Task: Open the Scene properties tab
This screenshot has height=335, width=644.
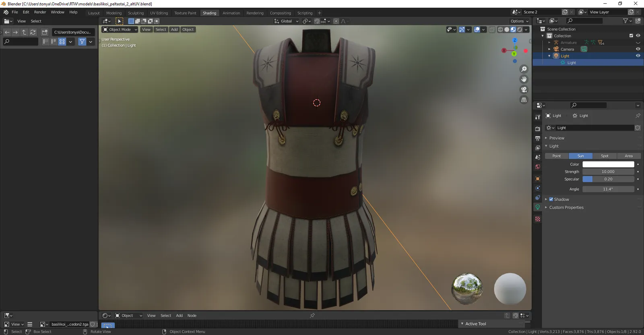Action: pos(538,157)
